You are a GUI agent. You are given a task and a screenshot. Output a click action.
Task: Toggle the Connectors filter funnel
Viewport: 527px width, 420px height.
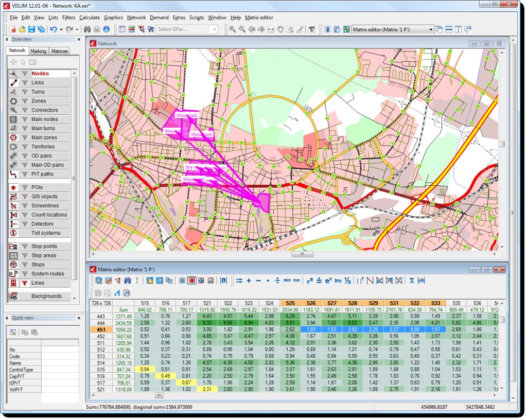(25, 110)
